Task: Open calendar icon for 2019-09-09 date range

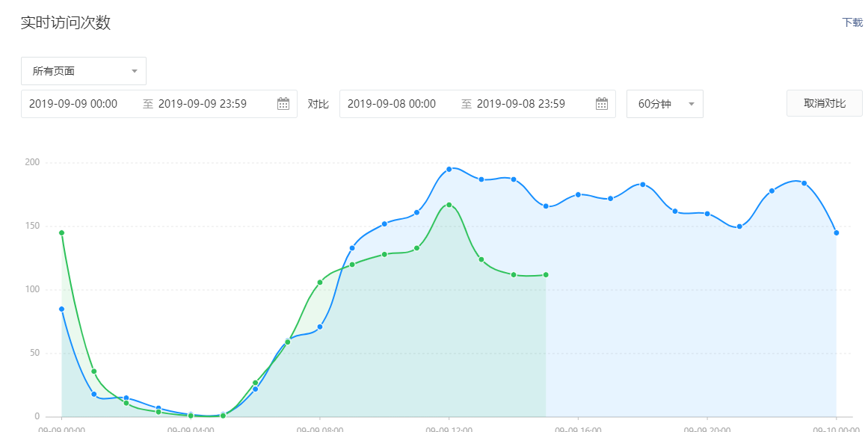Action: pyautogui.click(x=283, y=104)
